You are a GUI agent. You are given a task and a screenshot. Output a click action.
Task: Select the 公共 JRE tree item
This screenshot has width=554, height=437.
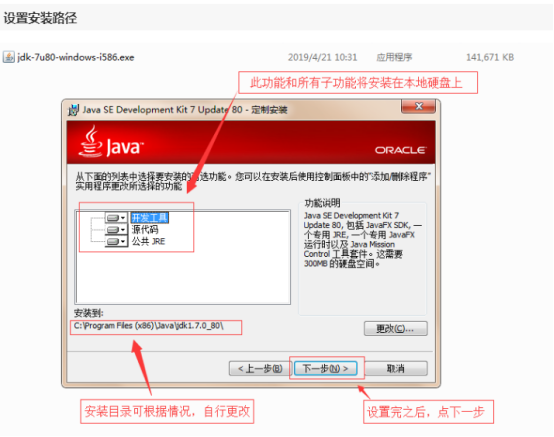[x=148, y=242]
